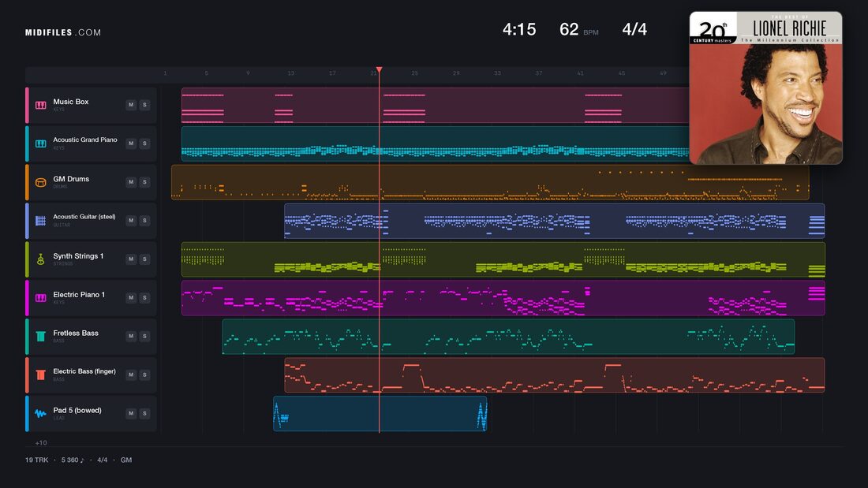Image resolution: width=868 pixels, height=488 pixels.
Task: Mute the Acoustic Guitar (steel) track
Action: 131,220
